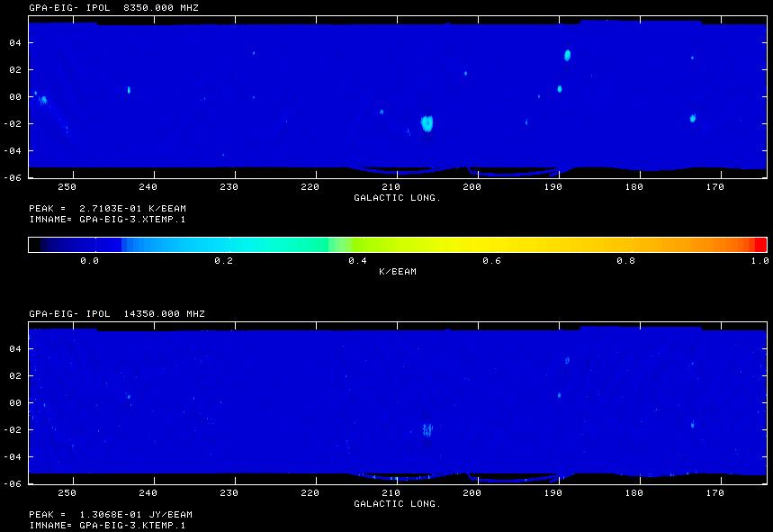Click the top map longitude tick label 250
Viewport: 773px width, 532px height.
(67, 187)
